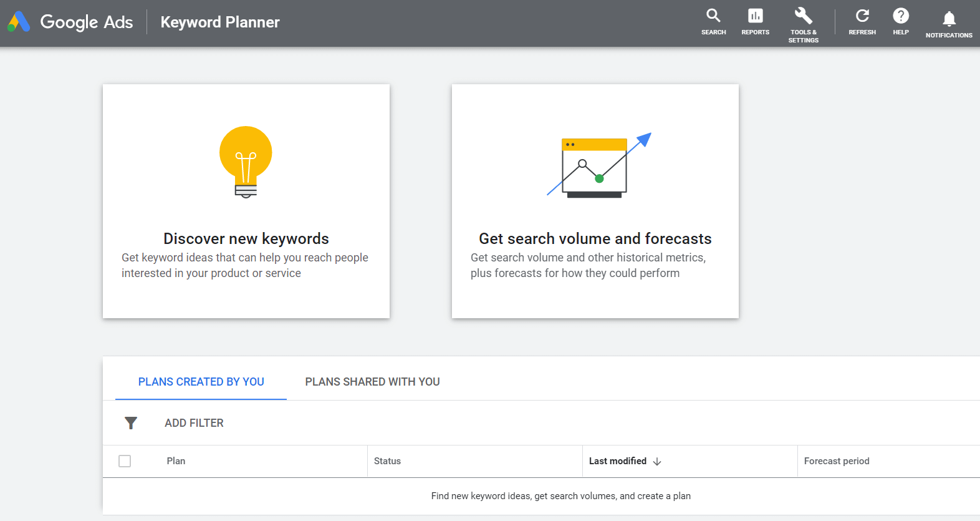Sort by Last modified column header
The width and height of the screenshot is (980, 521).
(x=618, y=461)
